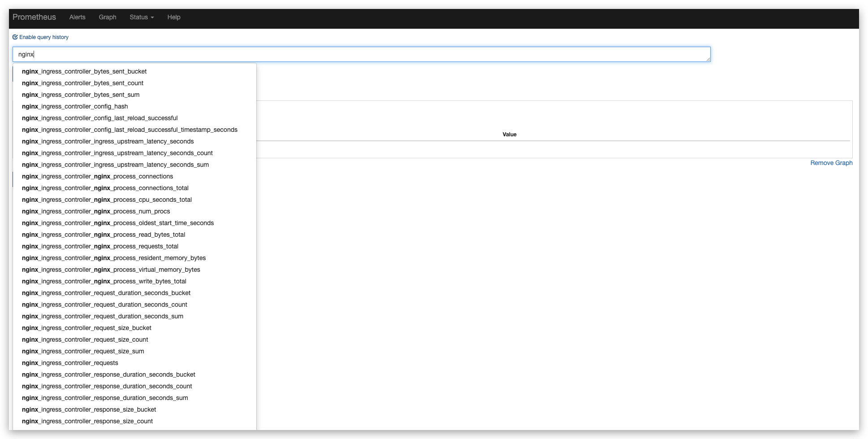868x439 pixels.
Task: Pick nginx_ingress_controller_config_last_reload_successful suggestion
Action: tap(134, 118)
